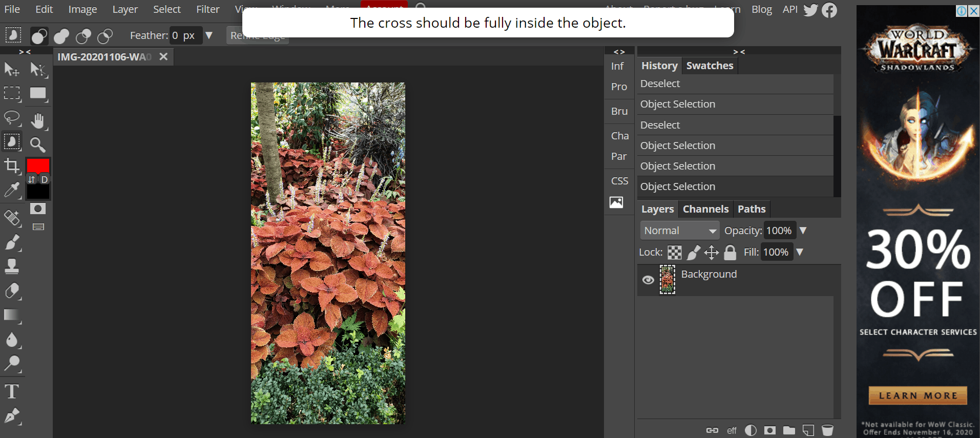
Task: Open the image panel icon in side strip
Action: pyautogui.click(x=616, y=202)
